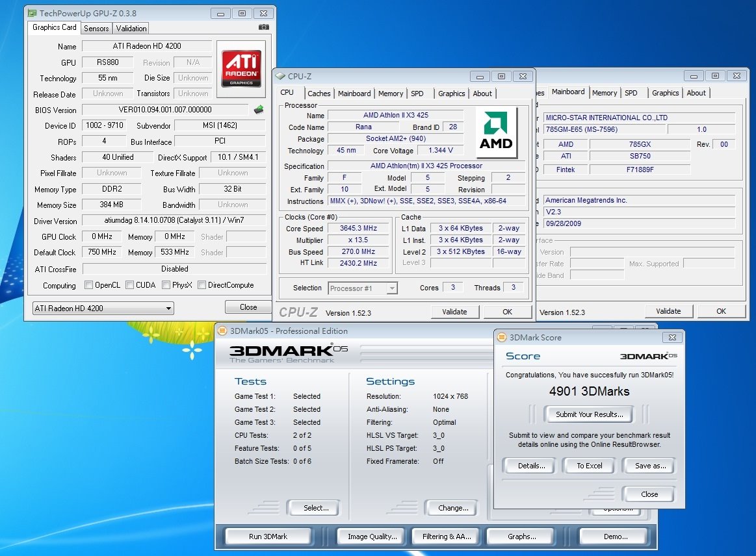The width and height of the screenshot is (756, 556).
Task: Click Validate in front CPU-Z window
Action: coord(454,312)
